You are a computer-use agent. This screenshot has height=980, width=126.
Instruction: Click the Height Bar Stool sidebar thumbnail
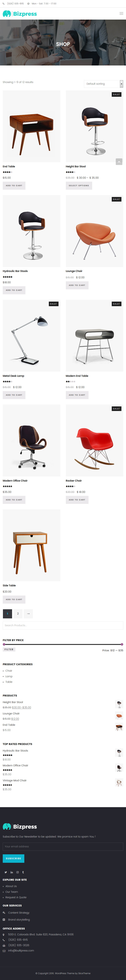pos(119,704)
